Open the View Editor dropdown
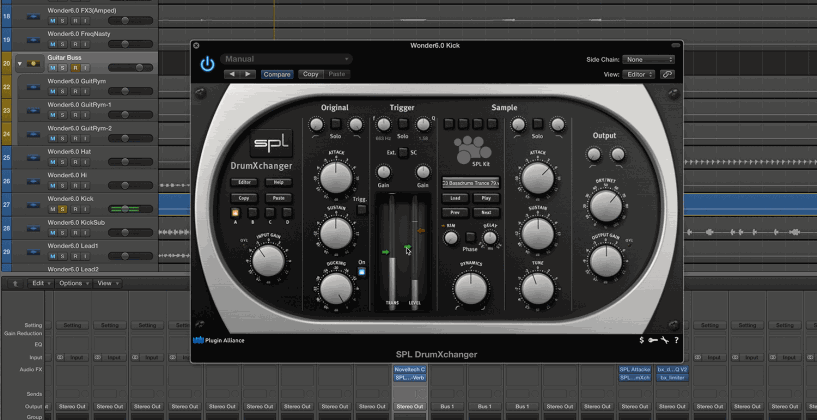The image size is (817, 420). coord(639,75)
